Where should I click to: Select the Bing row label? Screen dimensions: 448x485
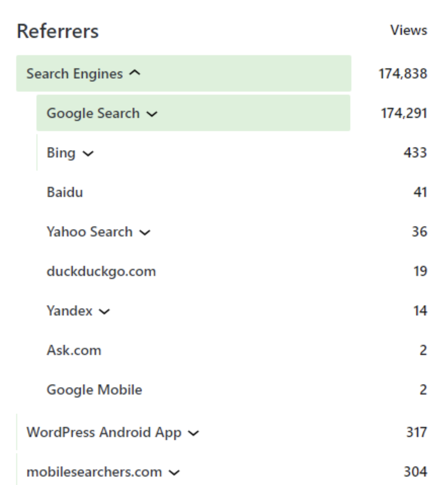click(61, 153)
